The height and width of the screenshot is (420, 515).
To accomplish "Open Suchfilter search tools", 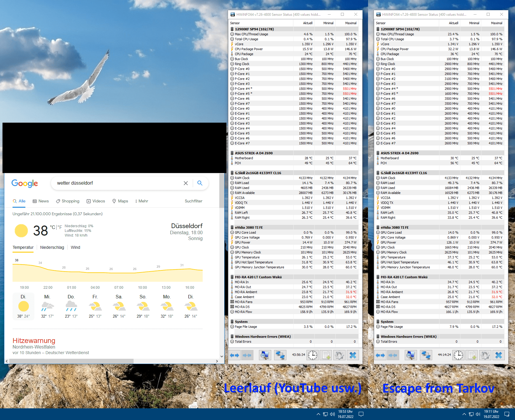I will pyautogui.click(x=193, y=201).
